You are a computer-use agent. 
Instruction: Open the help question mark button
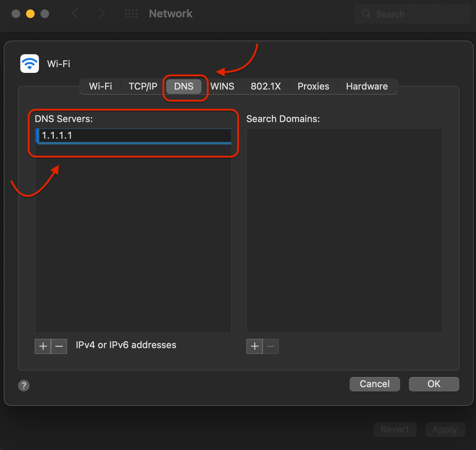pos(24,385)
